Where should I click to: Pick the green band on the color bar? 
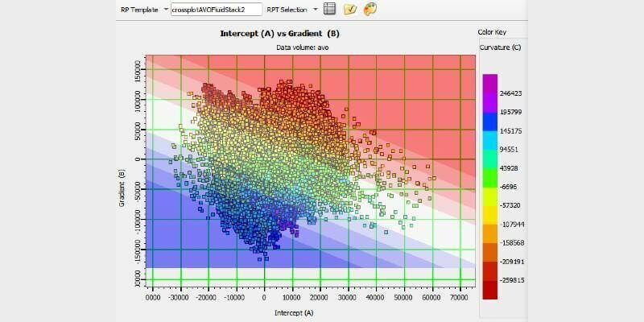point(490,177)
